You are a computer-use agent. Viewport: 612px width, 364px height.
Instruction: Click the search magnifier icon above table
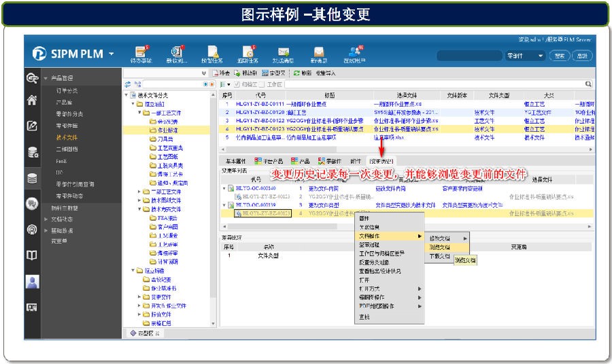click(x=588, y=84)
